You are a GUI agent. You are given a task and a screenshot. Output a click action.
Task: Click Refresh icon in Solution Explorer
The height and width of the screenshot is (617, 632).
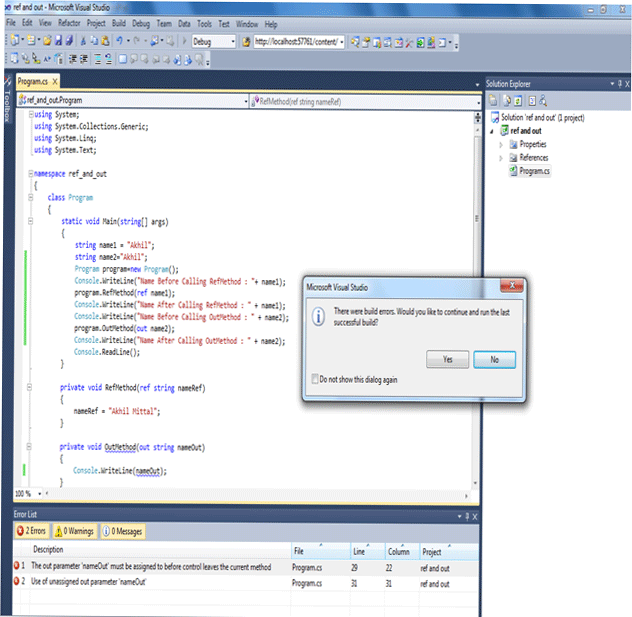tap(518, 100)
